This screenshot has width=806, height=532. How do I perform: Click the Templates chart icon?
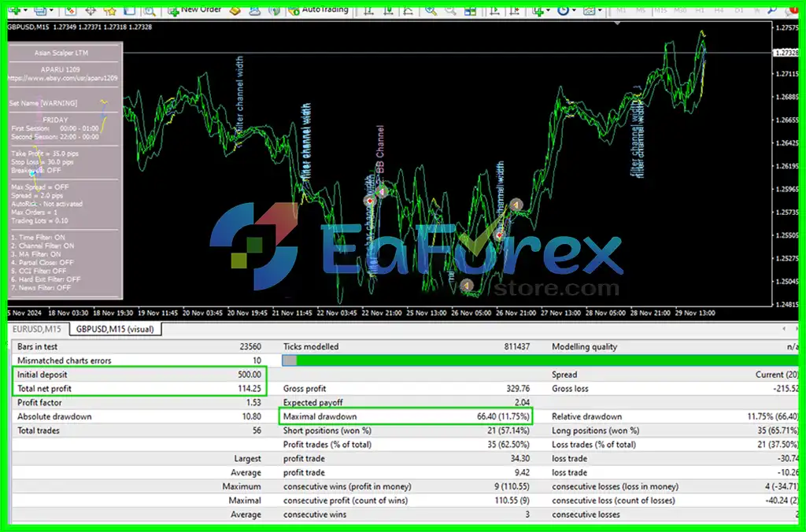pyautogui.click(x=589, y=10)
